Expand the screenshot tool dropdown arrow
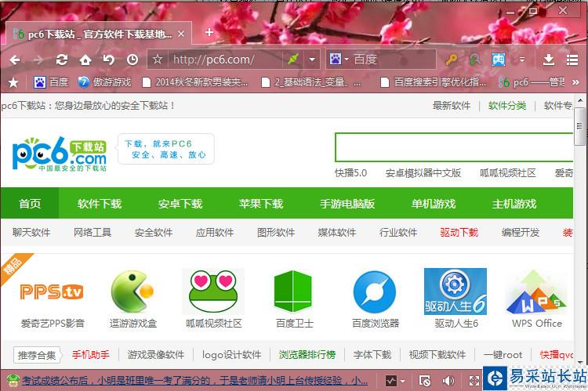The height and width of the screenshot is (391, 588). (521, 60)
